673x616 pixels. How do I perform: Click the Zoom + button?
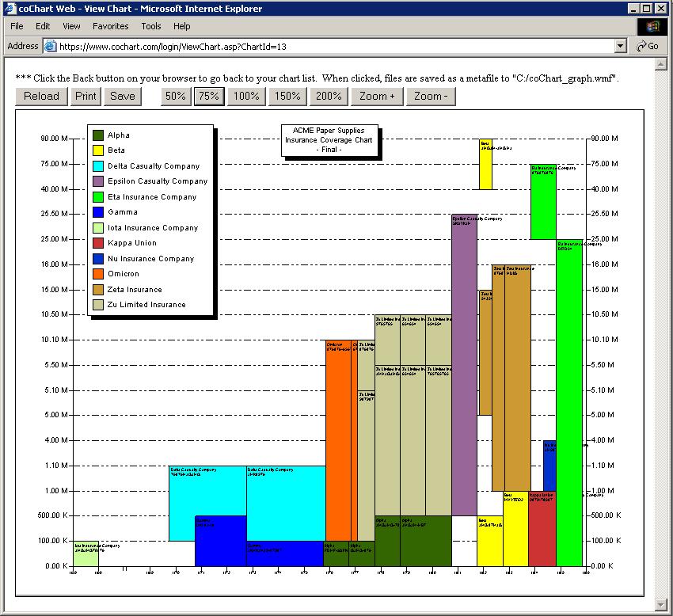pos(377,96)
